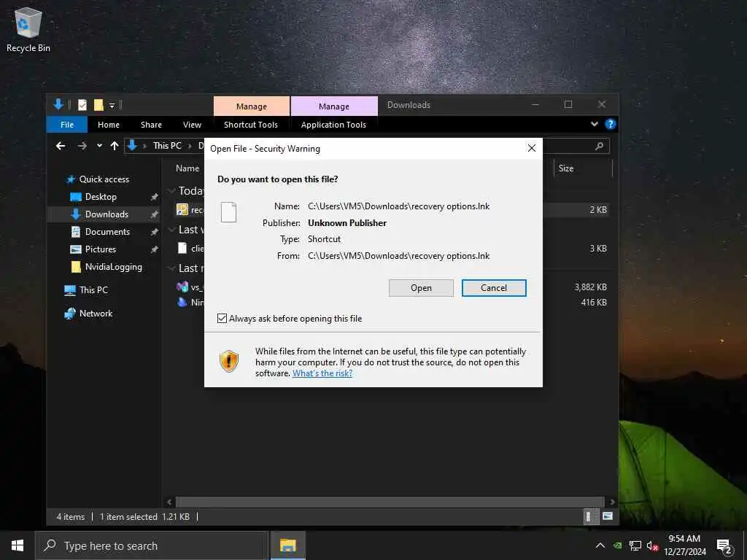
Task: Click the search magnifier in Explorer
Action: pos(599,146)
